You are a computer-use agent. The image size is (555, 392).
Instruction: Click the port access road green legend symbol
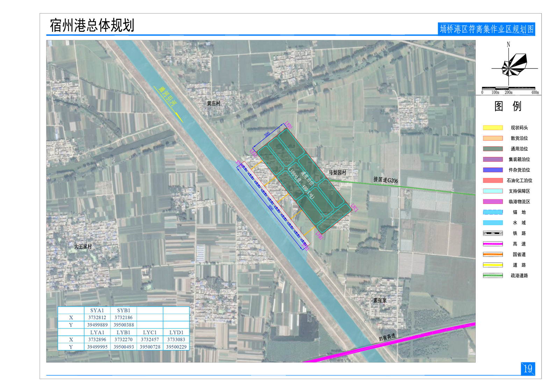click(x=492, y=276)
